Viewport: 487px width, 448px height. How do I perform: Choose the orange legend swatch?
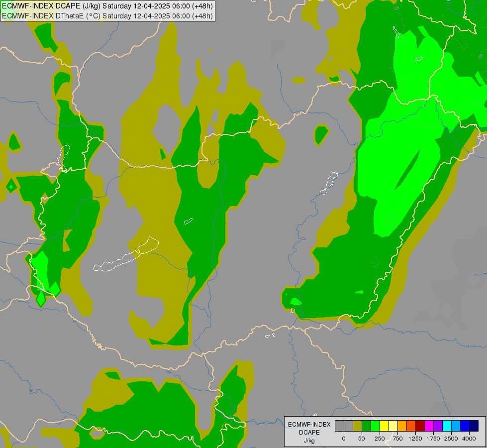pyautogui.click(x=402, y=426)
